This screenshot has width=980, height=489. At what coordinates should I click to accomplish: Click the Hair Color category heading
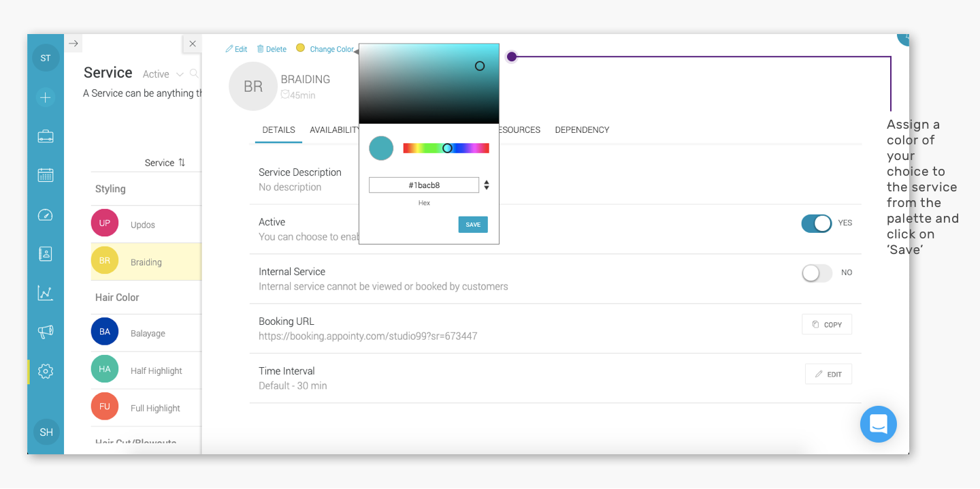[x=117, y=297]
